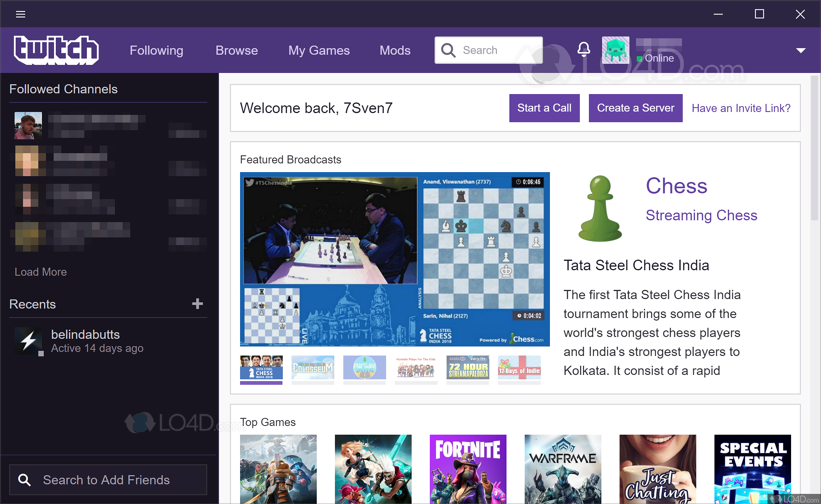The width and height of the screenshot is (821, 504).
Task: Select the 12 Days of Indie thumbnail
Action: pos(519,368)
